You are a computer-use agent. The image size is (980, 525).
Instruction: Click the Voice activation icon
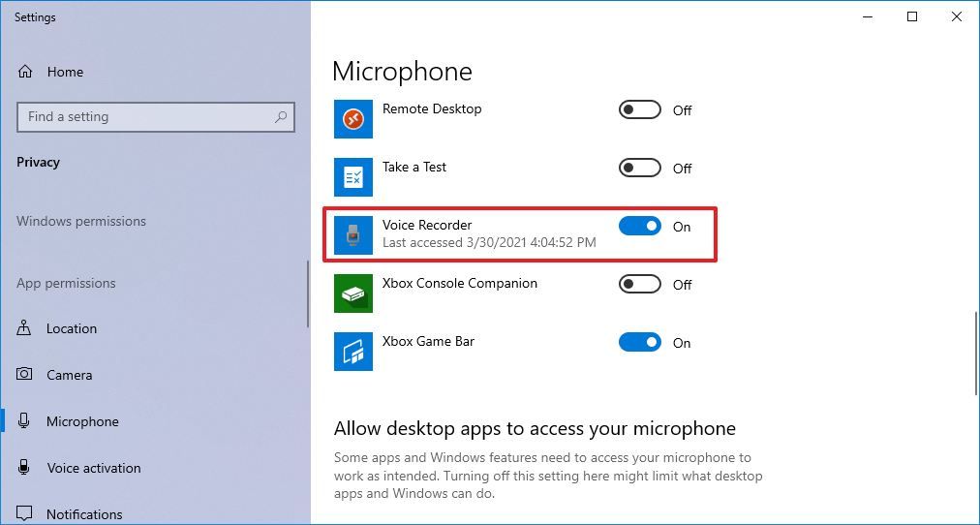24,468
